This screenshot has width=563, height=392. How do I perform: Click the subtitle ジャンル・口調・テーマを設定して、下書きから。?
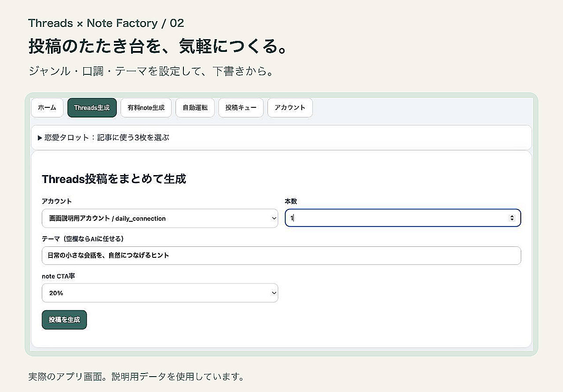pyautogui.click(x=151, y=71)
